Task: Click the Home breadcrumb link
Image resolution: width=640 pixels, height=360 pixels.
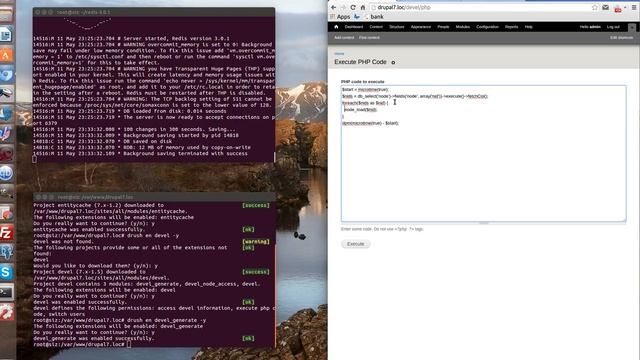Action: [339, 53]
